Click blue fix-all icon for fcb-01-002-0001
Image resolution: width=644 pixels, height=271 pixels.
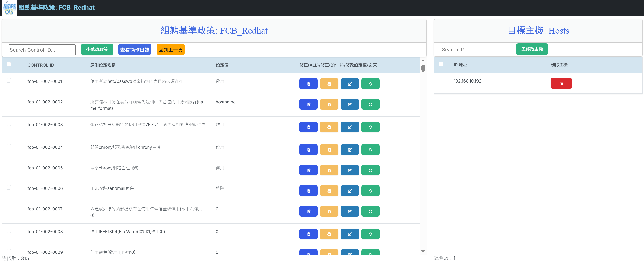(x=308, y=84)
